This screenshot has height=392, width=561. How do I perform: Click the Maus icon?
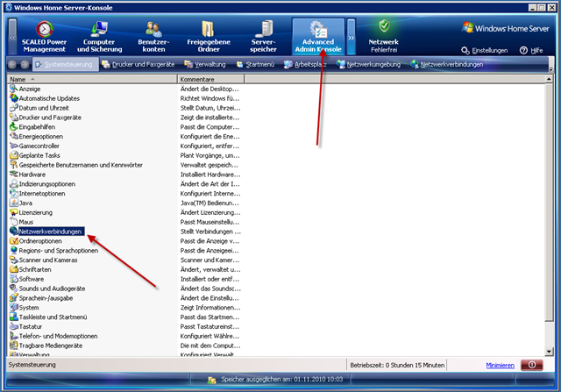click(14, 222)
